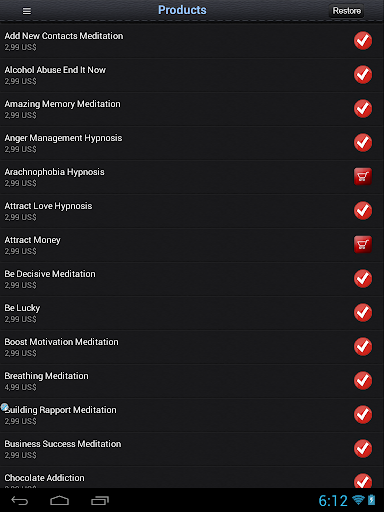This screenshot has height=512, width=384.
Task: Tap the Android back navigation button
Action: tap(20, 500)
